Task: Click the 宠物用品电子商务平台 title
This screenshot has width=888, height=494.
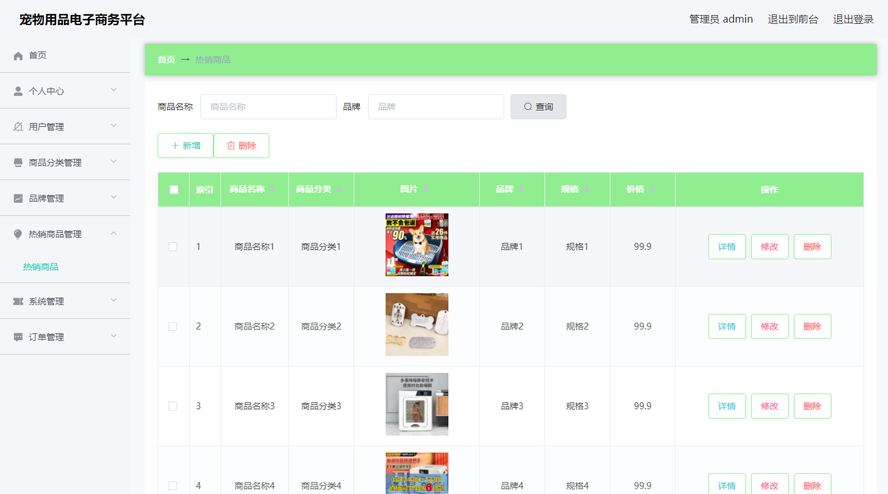Action: pos(82,20)
